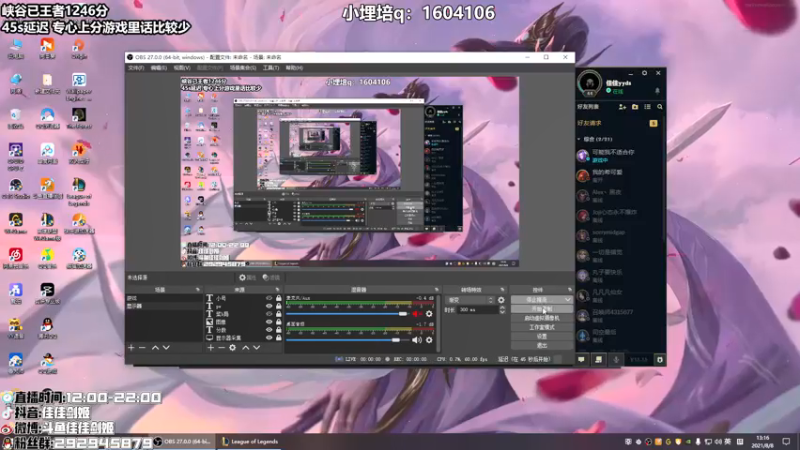Screen dimensions: 800x450
Task: Click bug report icon at League panel bottom-right
Action: coord(660,360)
